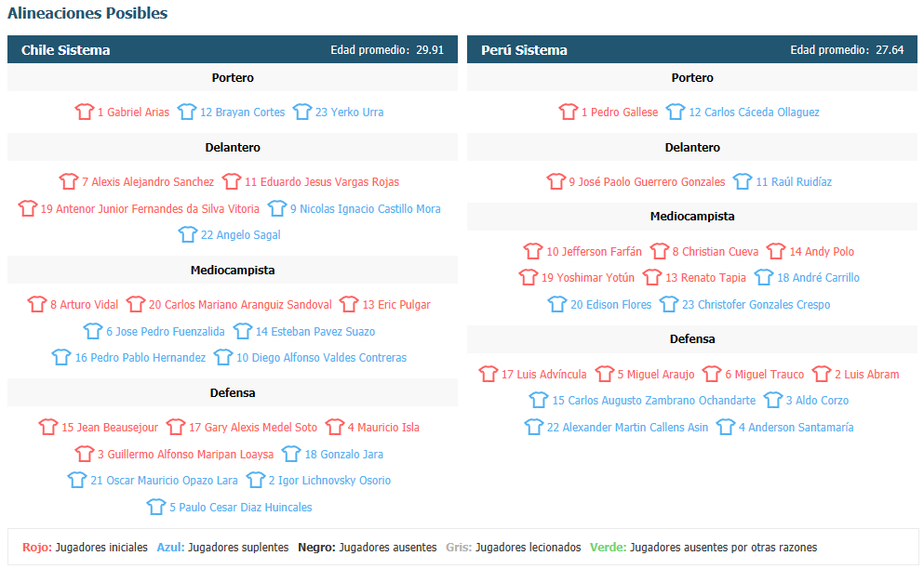Viewport: 924px width, 569px height.
Task: Click the blue jersey icon beside Yerko Urra
Action: (302, 112)
